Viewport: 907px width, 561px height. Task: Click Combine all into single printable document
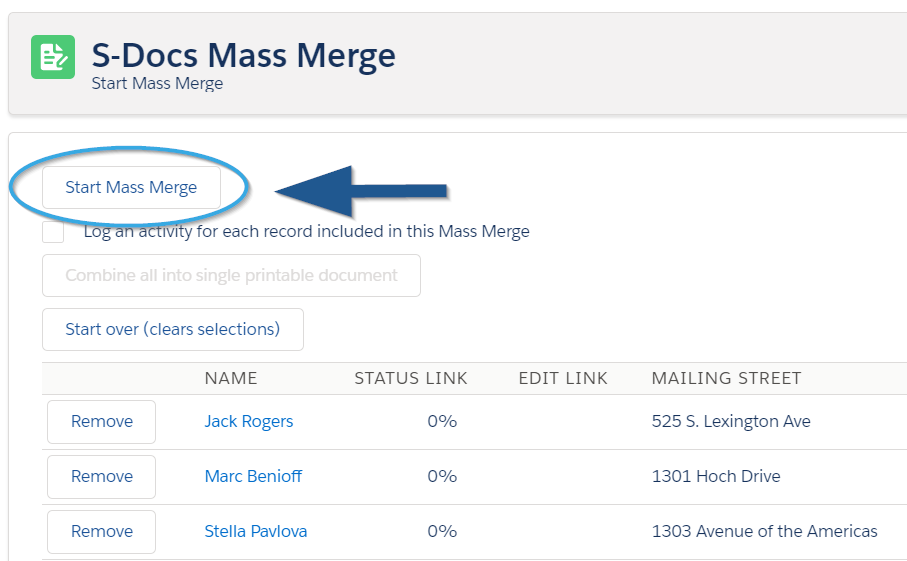click(x=231, y=275)
